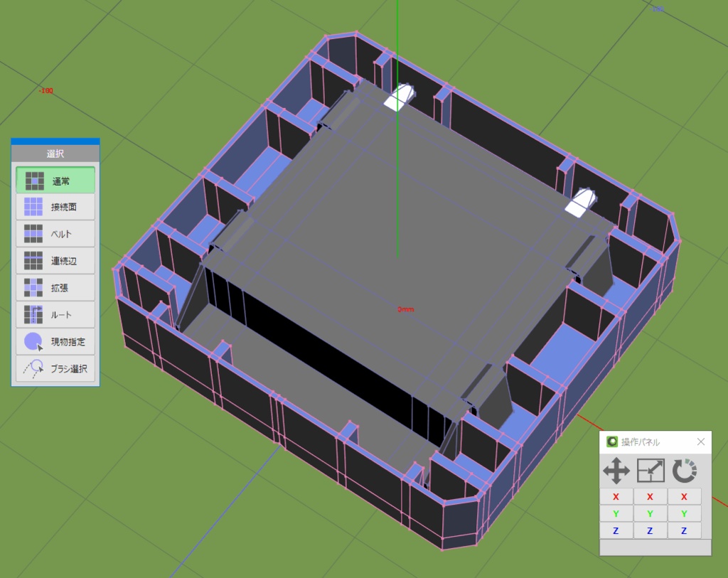Click Z under the scale icon
This screenshot has height=578, width=728.
click(x=650, y=530)
